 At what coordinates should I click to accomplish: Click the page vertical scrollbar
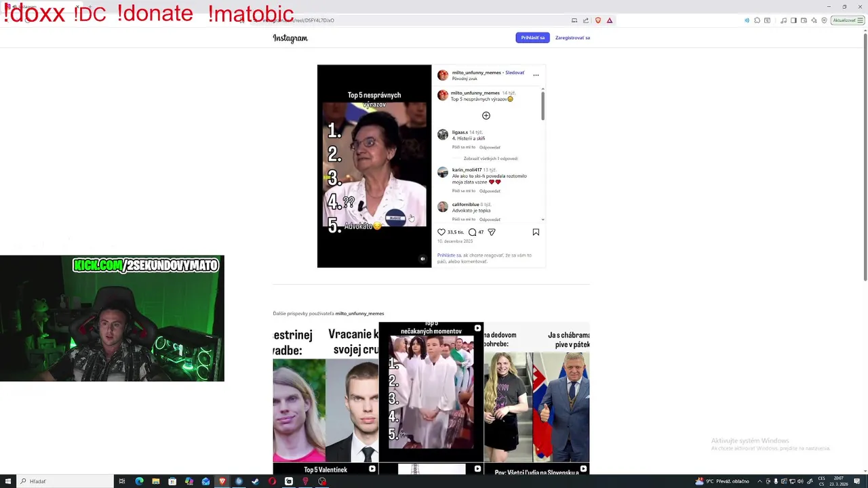click(865, 156)
